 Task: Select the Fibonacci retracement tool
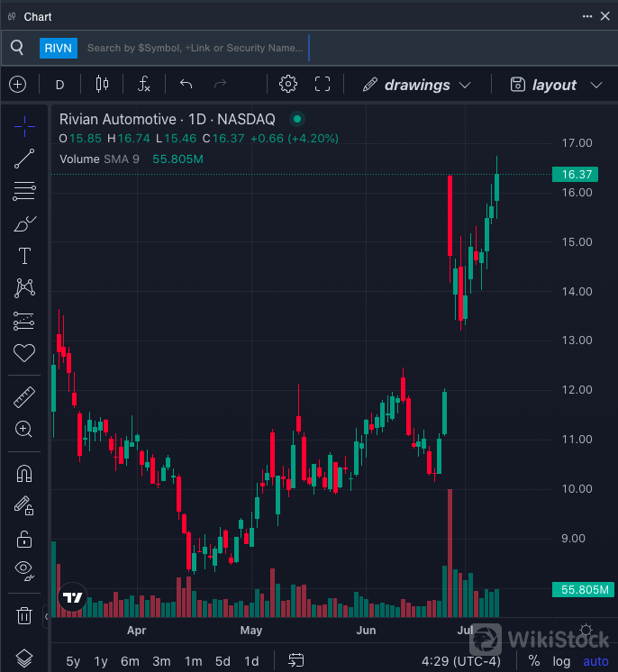click(24, 191)
